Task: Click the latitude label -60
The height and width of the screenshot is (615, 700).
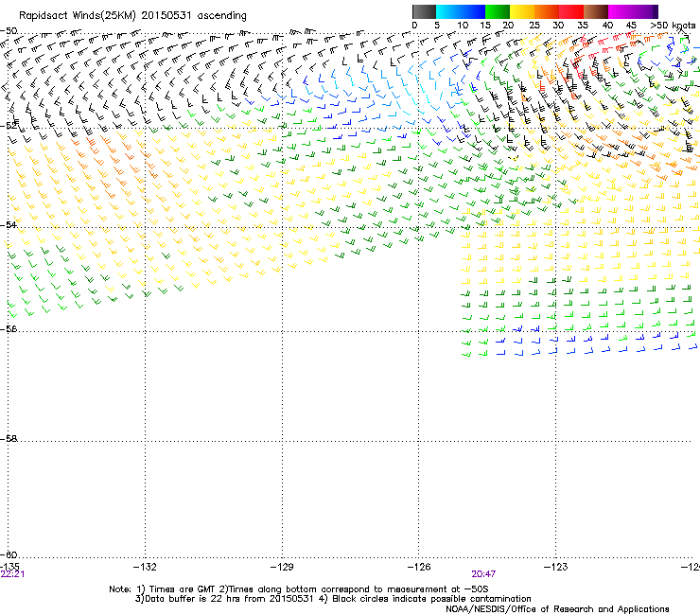Action: coord(9,554)
